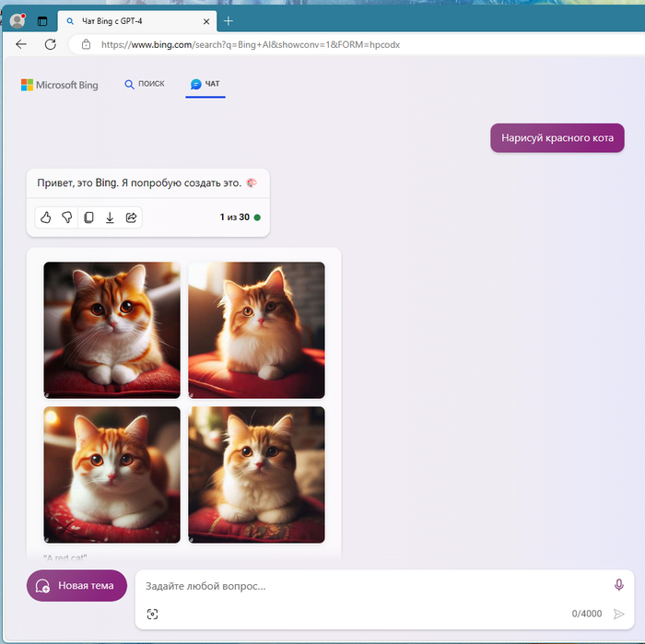Send the message with arrow icon
Viewport: 645px width, 644px height.
coord(618,614)
